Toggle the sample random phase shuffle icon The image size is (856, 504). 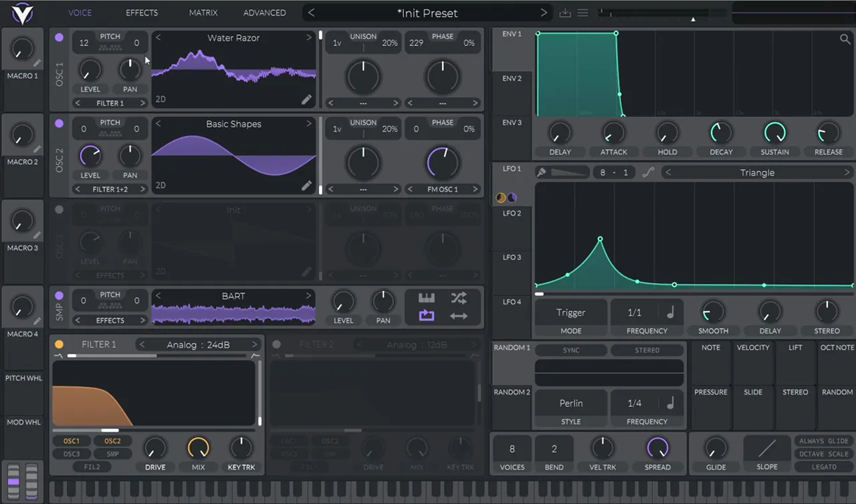(x=459, y=298)
